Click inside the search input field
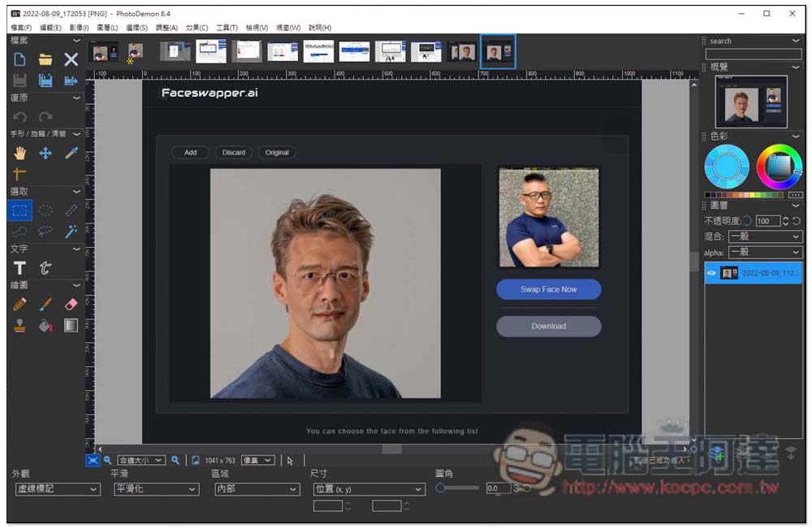Image resolution: width=812 pixels, height=529 pixels. point(753,54)
